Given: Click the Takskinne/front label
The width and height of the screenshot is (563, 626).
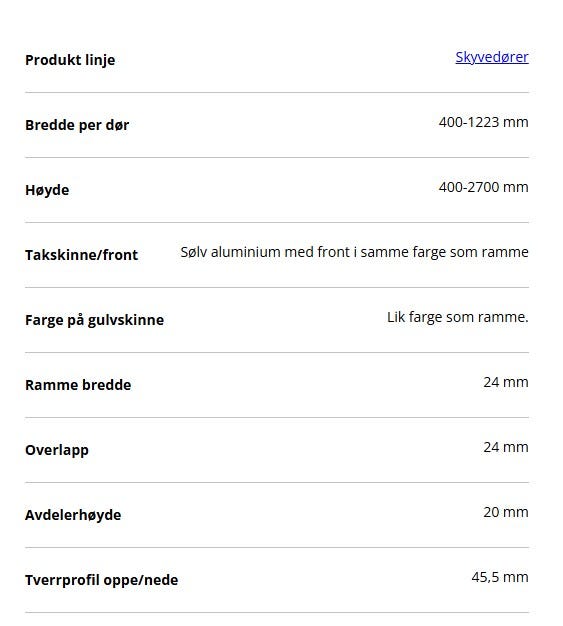Looking at the screenshot, I should (81, 255).
